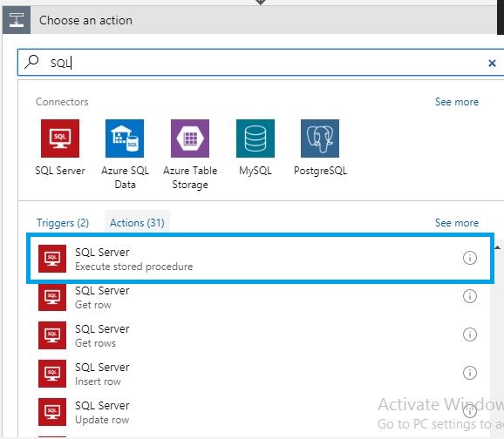Select the Get row action

[x=260, y=297]
